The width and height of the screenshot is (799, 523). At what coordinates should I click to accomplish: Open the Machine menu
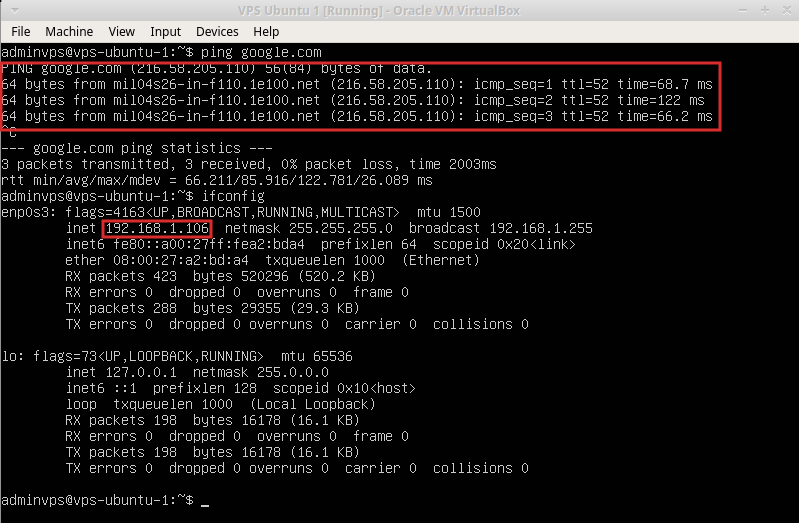[69, 32]
